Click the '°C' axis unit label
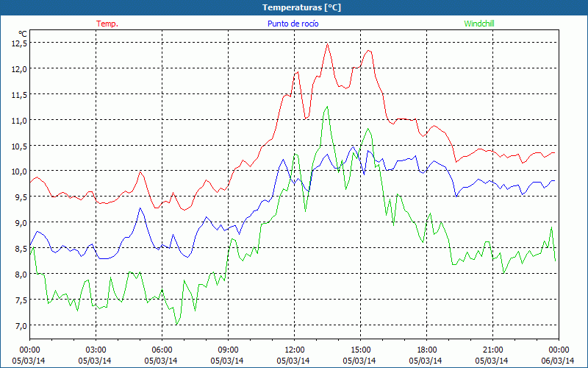588x368 pixels. click(23, 34)
